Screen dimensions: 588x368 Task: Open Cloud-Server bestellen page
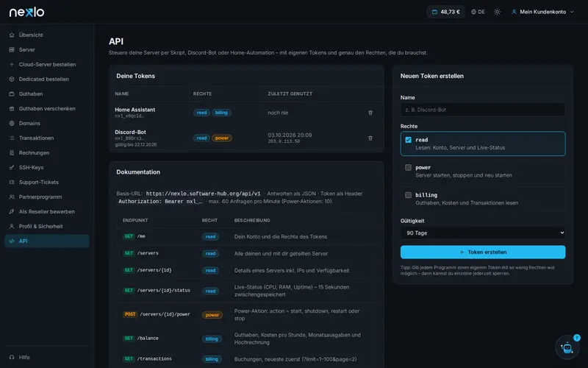(47, 64)
